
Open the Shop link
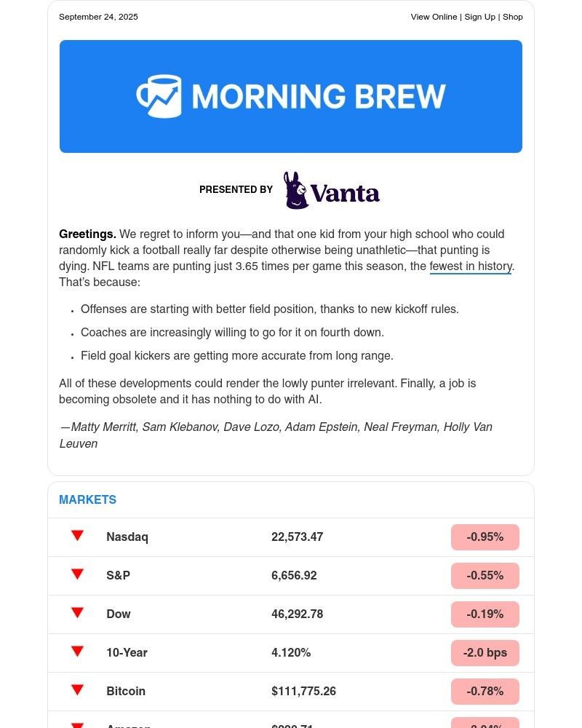point(513,17)
